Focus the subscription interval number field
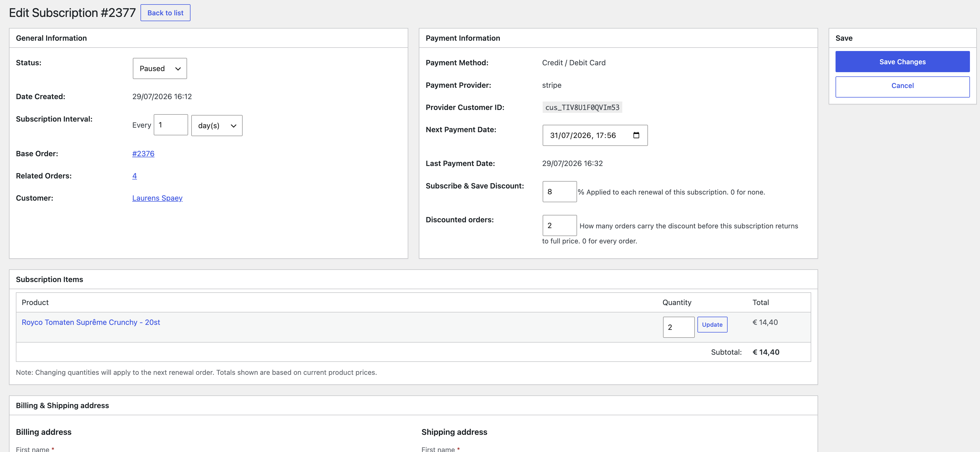 coord(171,125)
